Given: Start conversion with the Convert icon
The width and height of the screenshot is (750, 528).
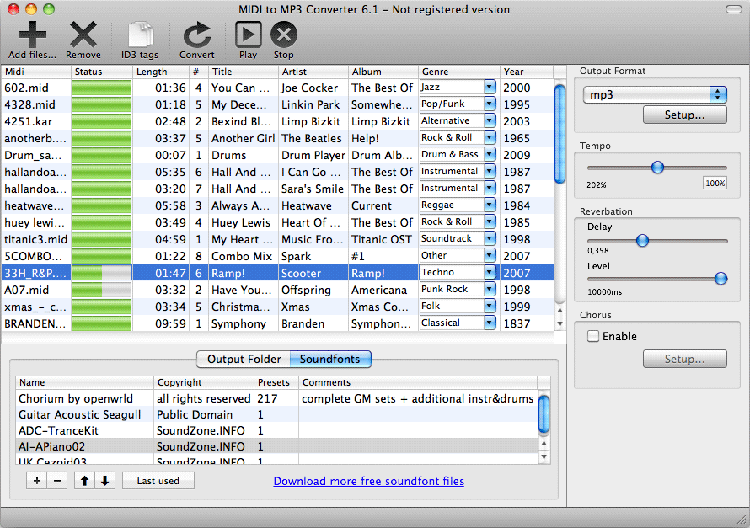Looking at the screenshot, I should 197,34.
